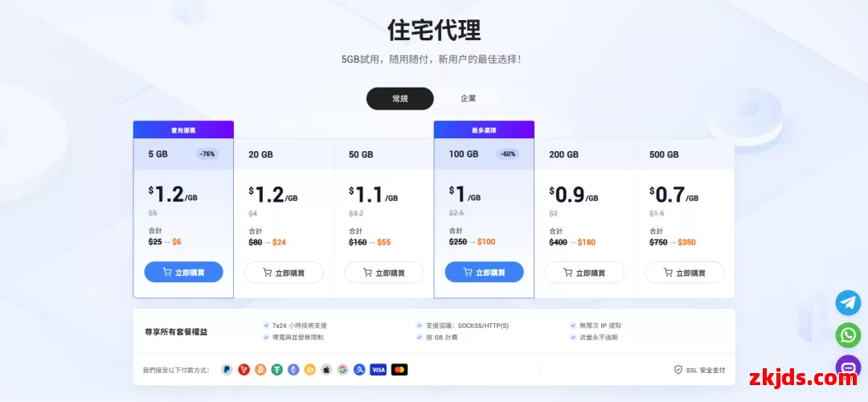Click the green Tether USDT icon
The height and width of the screenshot is (402, 868).
pos(276,370)
